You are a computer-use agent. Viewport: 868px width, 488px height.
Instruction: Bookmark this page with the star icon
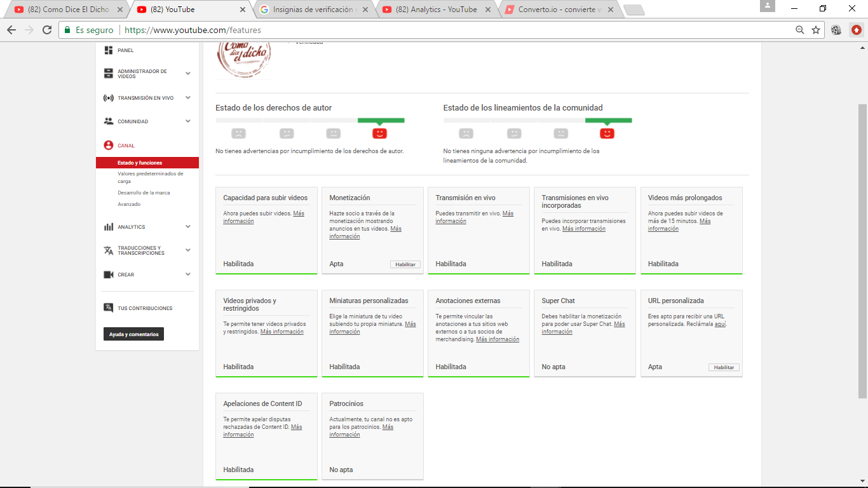pos(816,30)
